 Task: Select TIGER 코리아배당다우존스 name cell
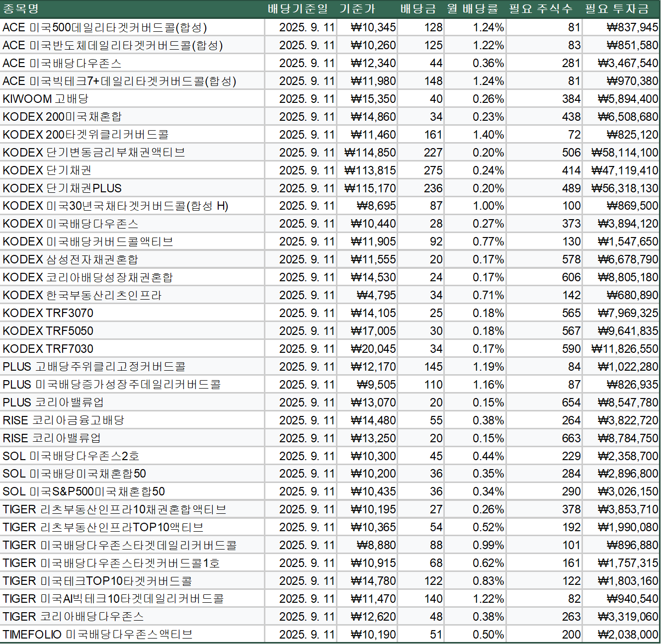(x=132, y=617)
